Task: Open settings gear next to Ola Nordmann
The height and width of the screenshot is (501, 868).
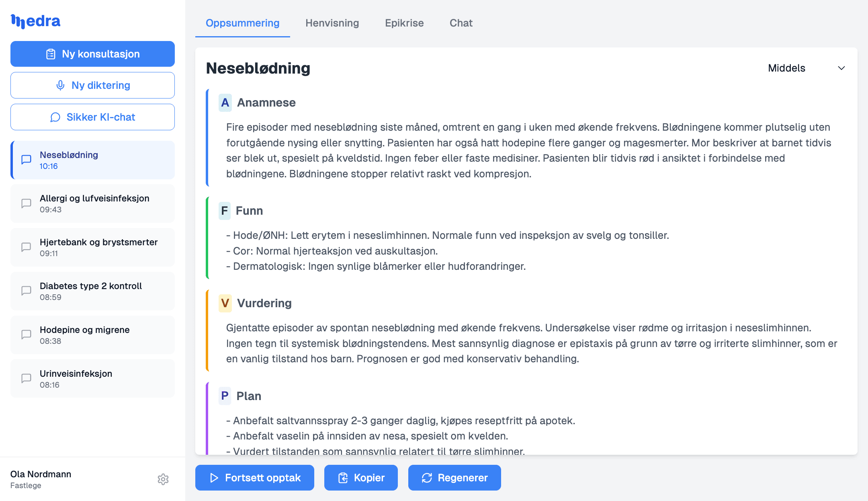Action: click(163, 479)
